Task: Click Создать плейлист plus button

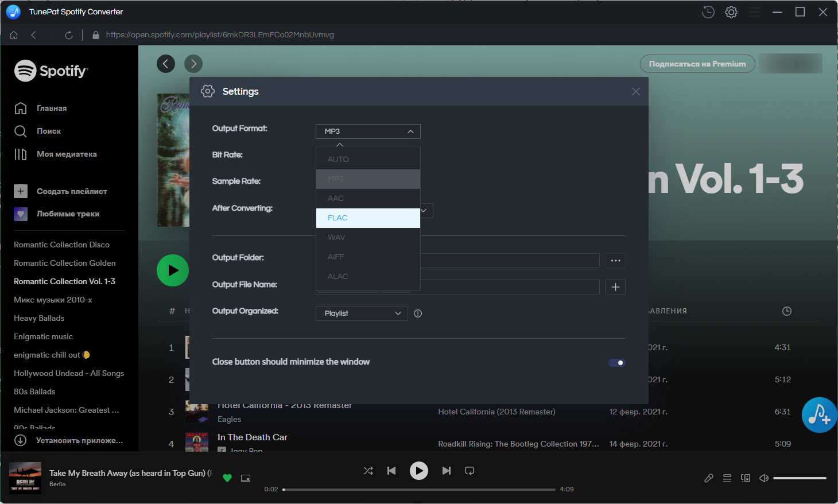Action: tap(21, 191)
